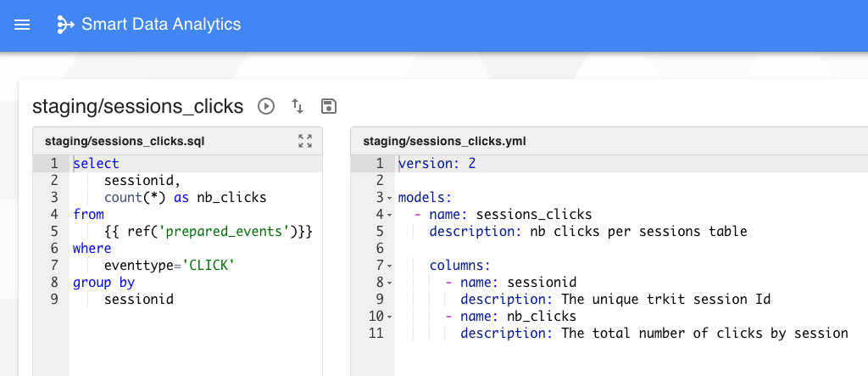
Task: Click the Smart Data Analytics title text
Action: point(161,25)
